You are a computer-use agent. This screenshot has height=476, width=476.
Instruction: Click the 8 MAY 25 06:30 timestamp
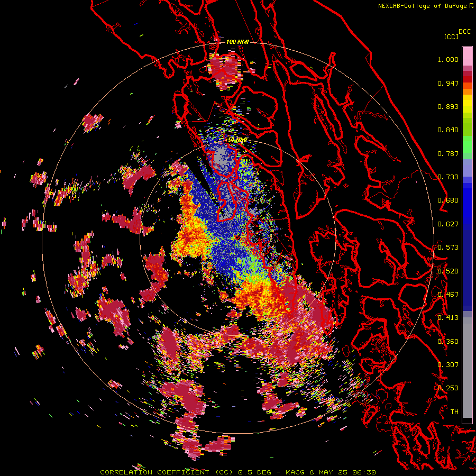click(343, 472)
